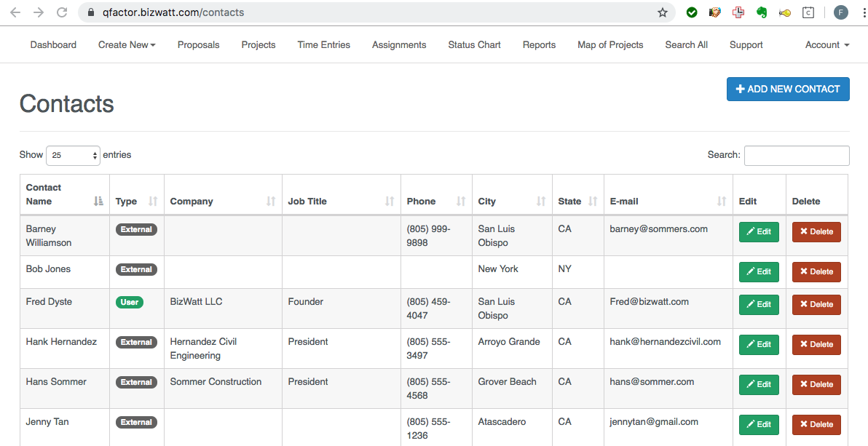Delete the Bob Jones contact
This screenshot has width=868, height=446.
click(816, 272)
